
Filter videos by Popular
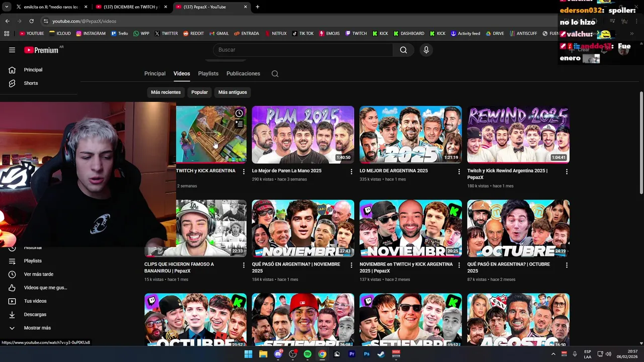tap(199, 92)
